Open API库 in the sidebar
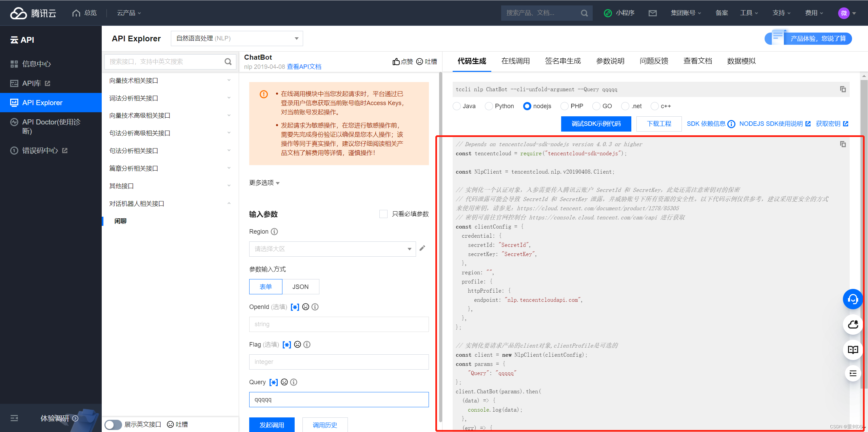The image size is (868, 432). click(51, 83)
